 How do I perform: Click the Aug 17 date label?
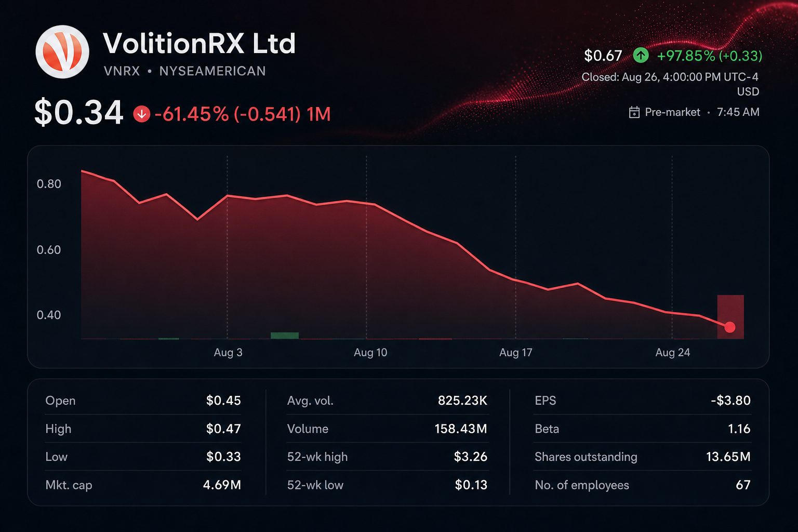coord(516,352)
